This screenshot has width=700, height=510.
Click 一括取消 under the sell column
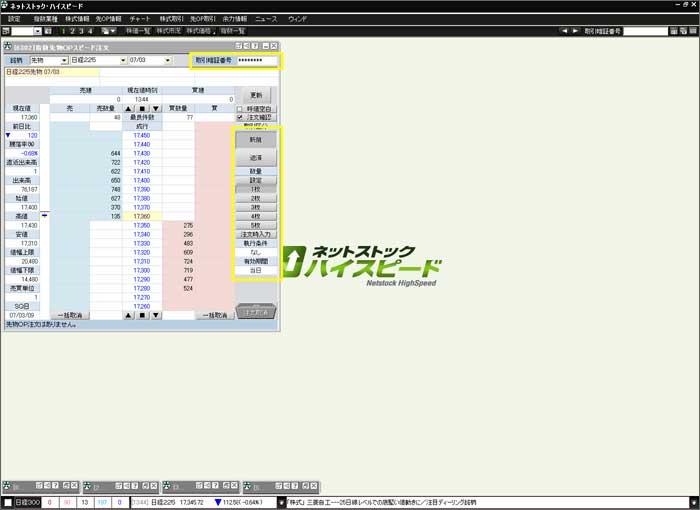tap(70, 315)
